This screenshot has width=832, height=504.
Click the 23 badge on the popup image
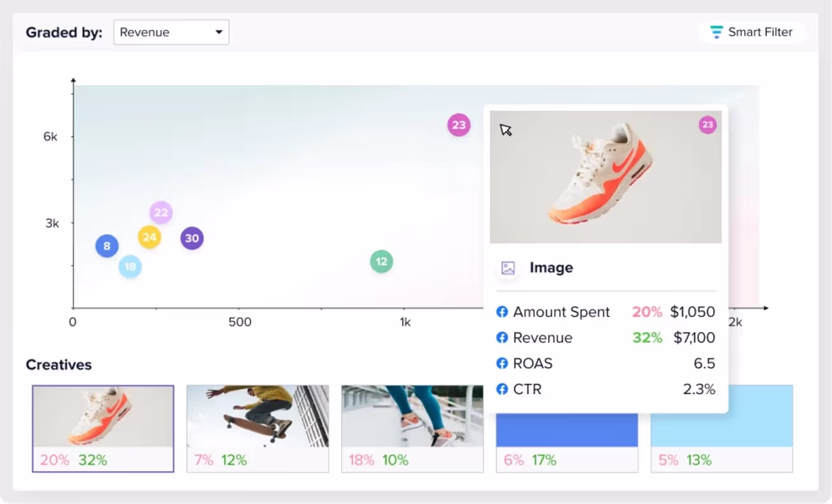pos(707,125)
